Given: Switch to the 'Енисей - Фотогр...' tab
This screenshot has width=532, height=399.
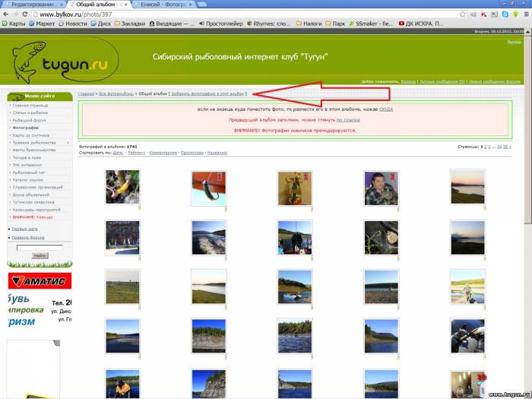Looking at the screenshot, I should [163, 5].
